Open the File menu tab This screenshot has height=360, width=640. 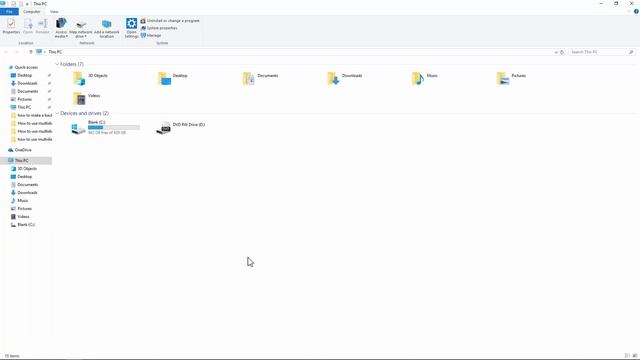point(9,11)
